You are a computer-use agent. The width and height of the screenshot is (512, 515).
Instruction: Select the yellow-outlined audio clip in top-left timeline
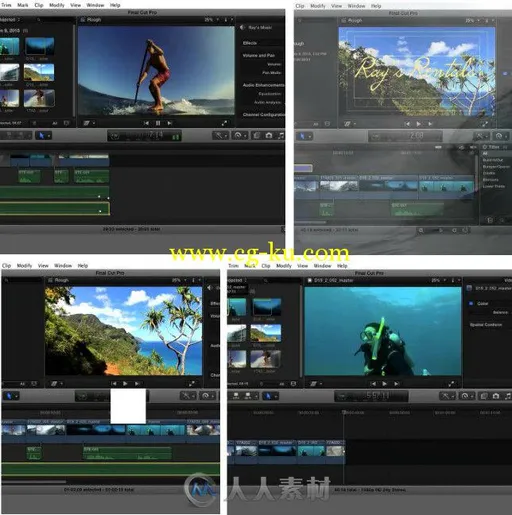[x=55, y=208]
